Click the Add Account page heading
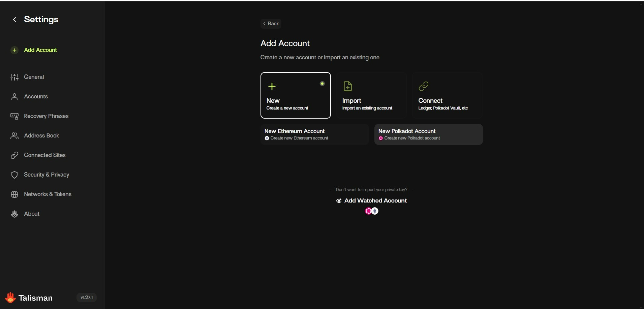The image size is (644, 309). click(x=285, y=43)
